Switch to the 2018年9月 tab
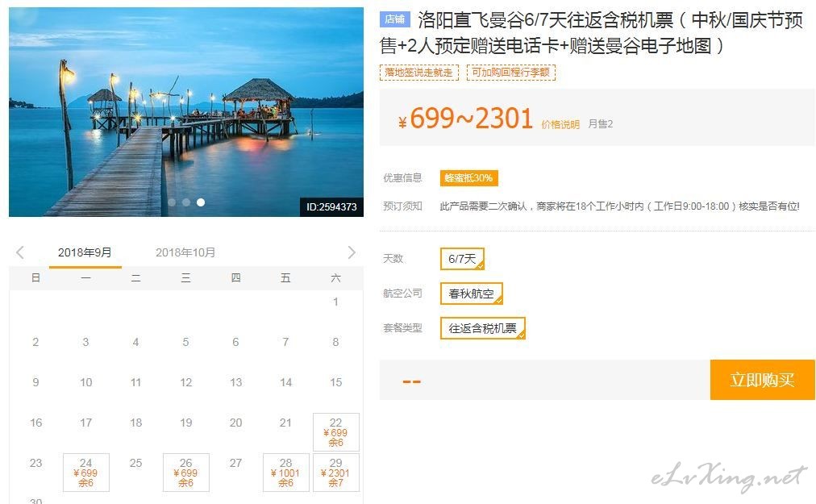The image size is (816, 504). pos(85,252)
